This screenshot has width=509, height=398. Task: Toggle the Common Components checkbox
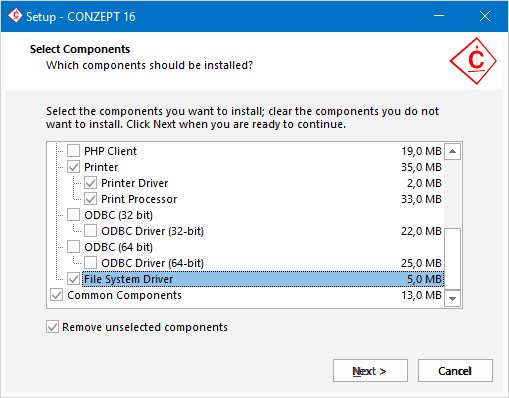point(56,295)
